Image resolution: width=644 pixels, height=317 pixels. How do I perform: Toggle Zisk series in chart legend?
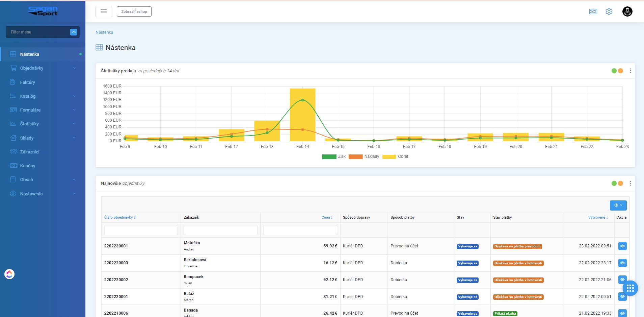click(x=334, y=156)
